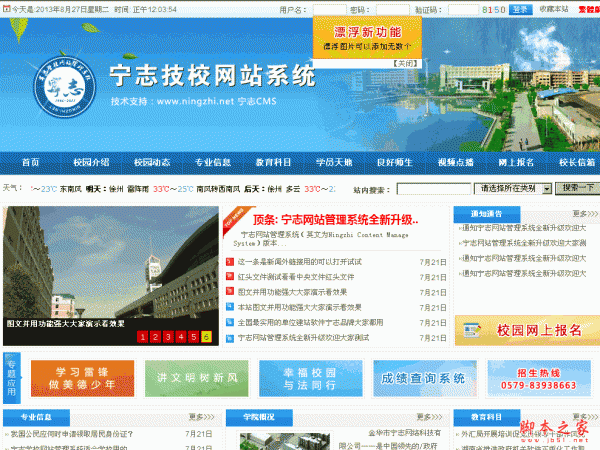Go to 校园动态 navigation item
The height and width of the screenshot is (450, 600).
tap(152, 162)
